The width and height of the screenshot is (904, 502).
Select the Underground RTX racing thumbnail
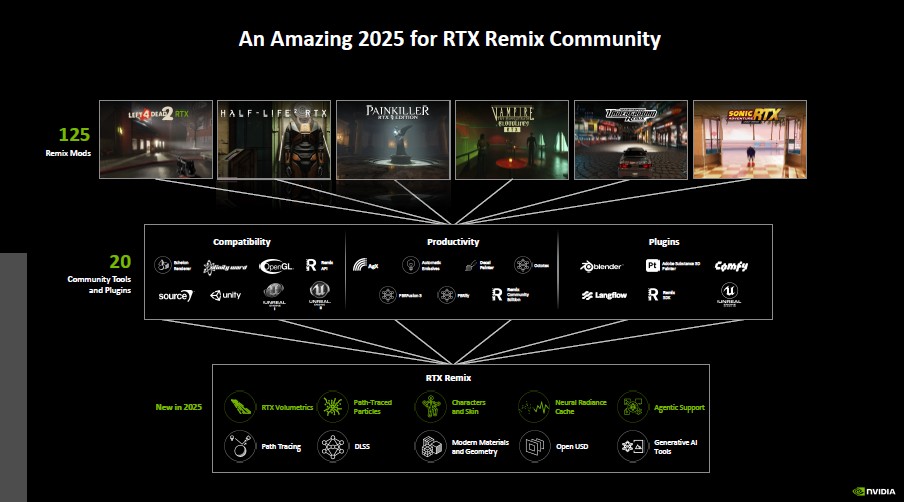tap(631, 139)
